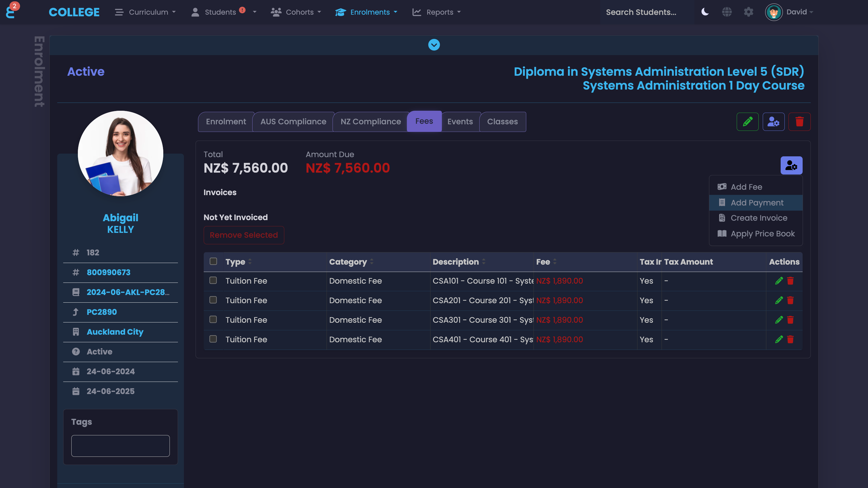Check the select-all fees checkbox
868x488 pixels.
click(x=213, y=261)
